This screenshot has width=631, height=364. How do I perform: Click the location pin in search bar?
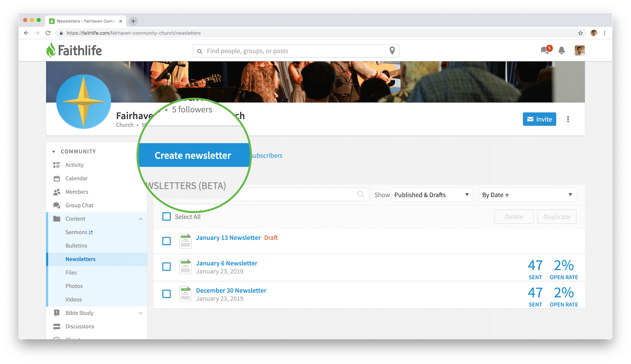pos(392,50)
